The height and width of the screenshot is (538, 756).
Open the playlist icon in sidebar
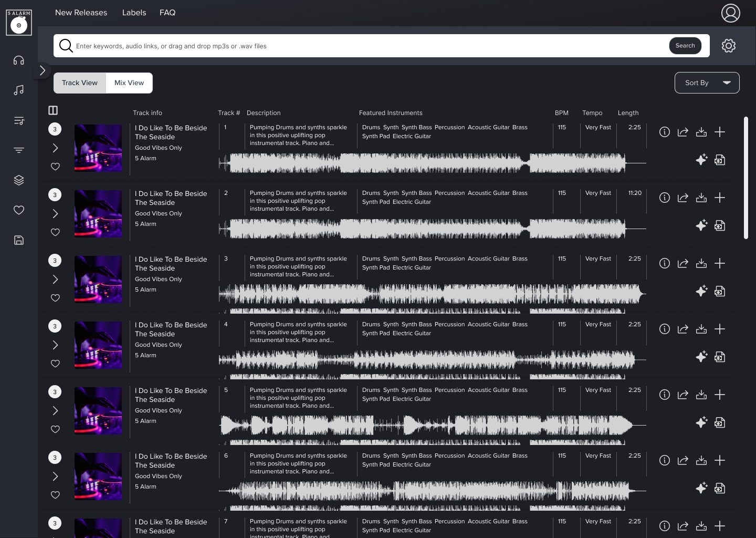click(x=19, y=120)
